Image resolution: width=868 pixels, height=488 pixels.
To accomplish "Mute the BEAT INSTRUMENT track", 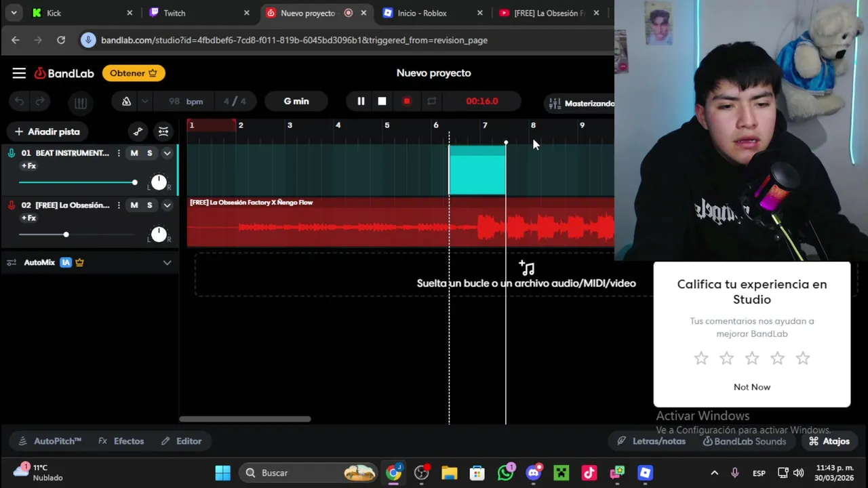I will [x=134, y=153].
